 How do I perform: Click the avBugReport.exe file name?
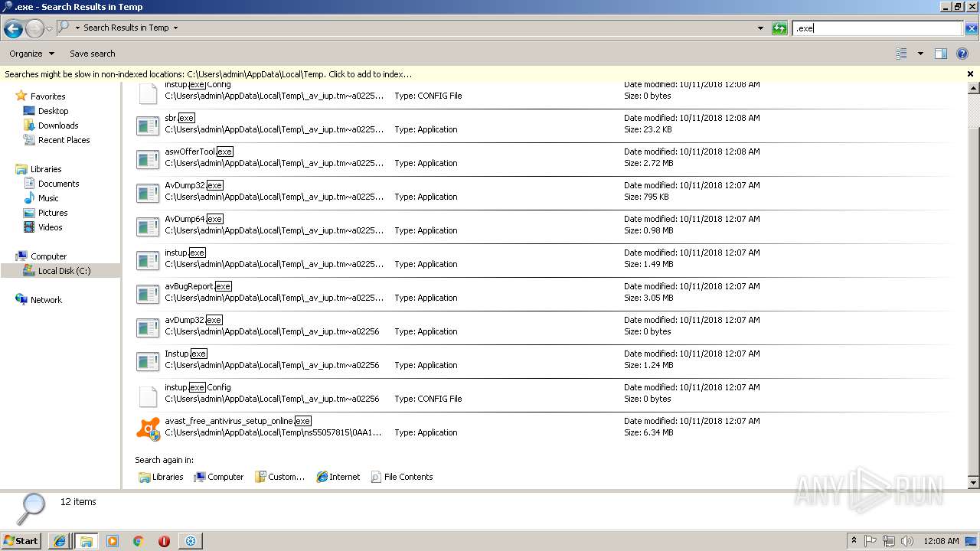tap(198, 286)
